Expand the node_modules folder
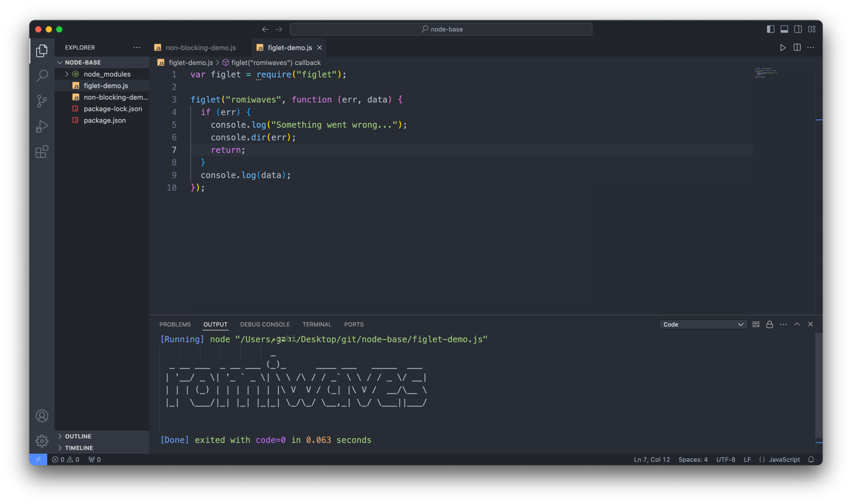 (x=102, y=74)
